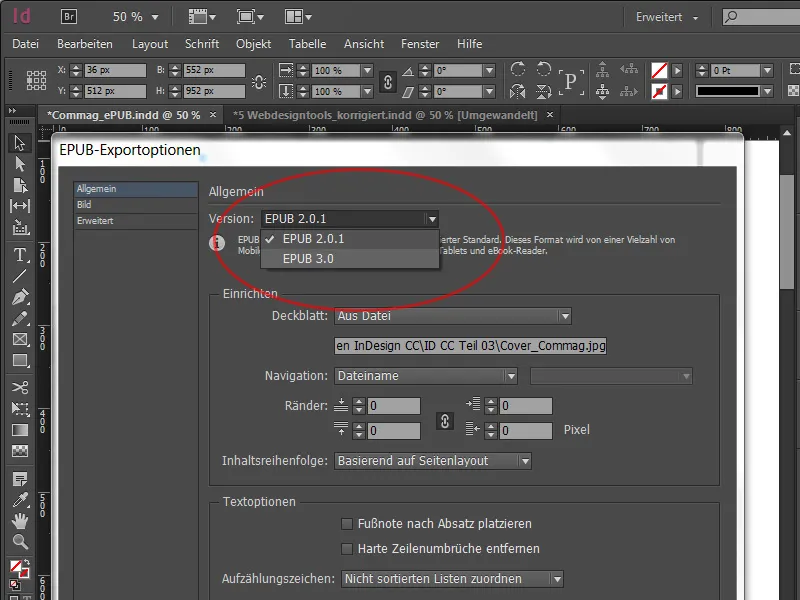
Task: Open the Tabelle menu
Action: coord(307,44)
